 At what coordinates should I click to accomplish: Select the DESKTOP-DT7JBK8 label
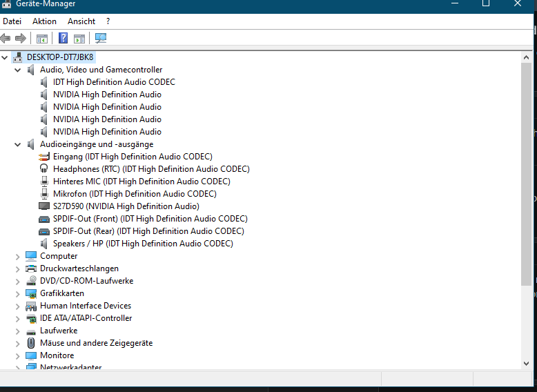(60, 57)
